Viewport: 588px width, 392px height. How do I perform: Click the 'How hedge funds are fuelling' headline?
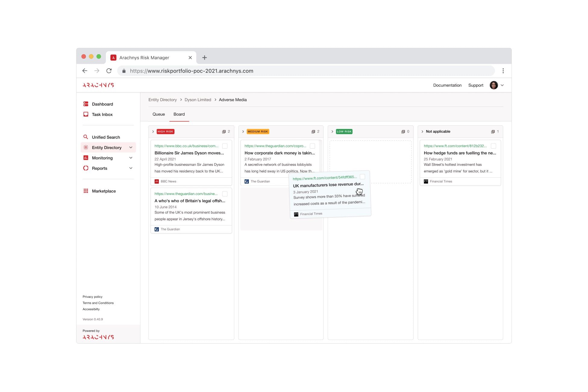[x=460, y=153]
